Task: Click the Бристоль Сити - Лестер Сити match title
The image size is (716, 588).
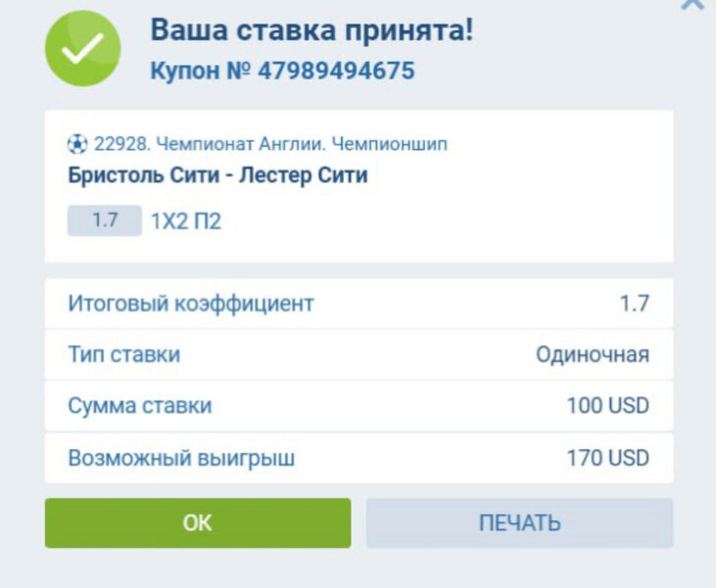Action: pyautogui.click(x=218, y=176)
